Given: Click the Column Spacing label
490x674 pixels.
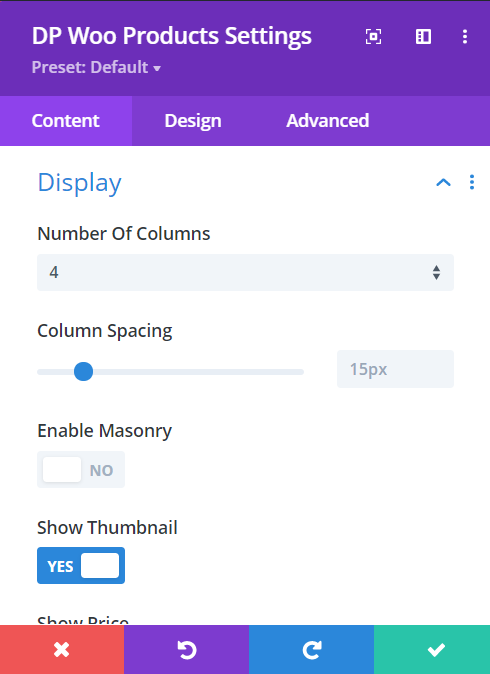Looking at the screenshot, I should pyautogui.click(x=105, y=331).
